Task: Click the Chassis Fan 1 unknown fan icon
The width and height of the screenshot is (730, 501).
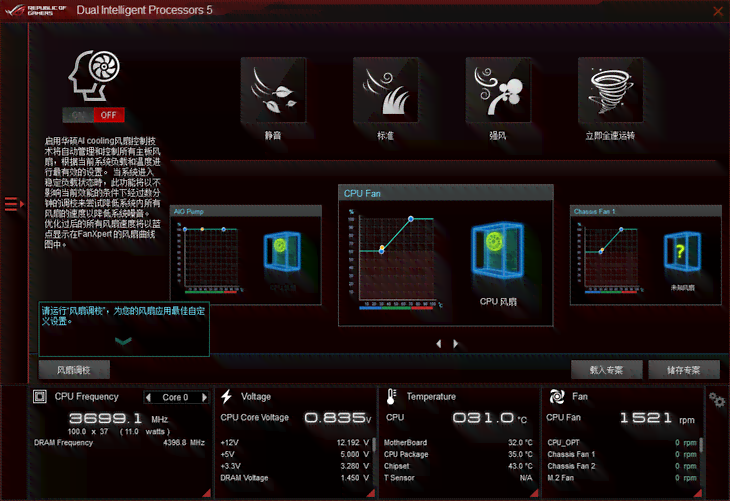Action: tap(682, 251)
